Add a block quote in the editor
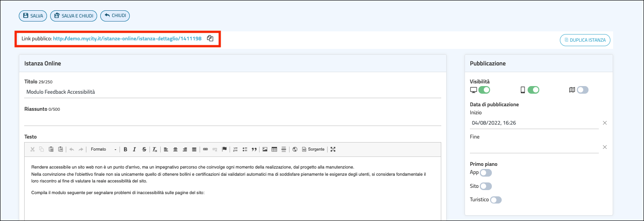Image resolution: width=644 pixels, height=221 pixels. tap(254, 149)
